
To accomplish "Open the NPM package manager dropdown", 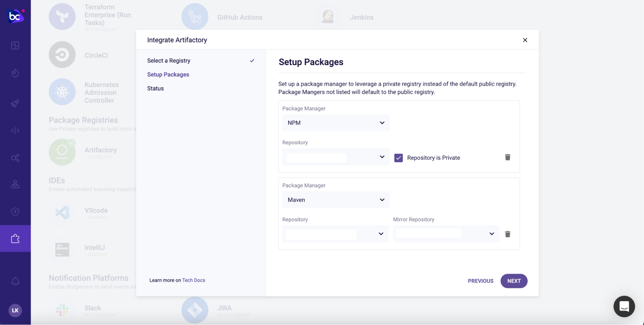I will pos(336,123).
